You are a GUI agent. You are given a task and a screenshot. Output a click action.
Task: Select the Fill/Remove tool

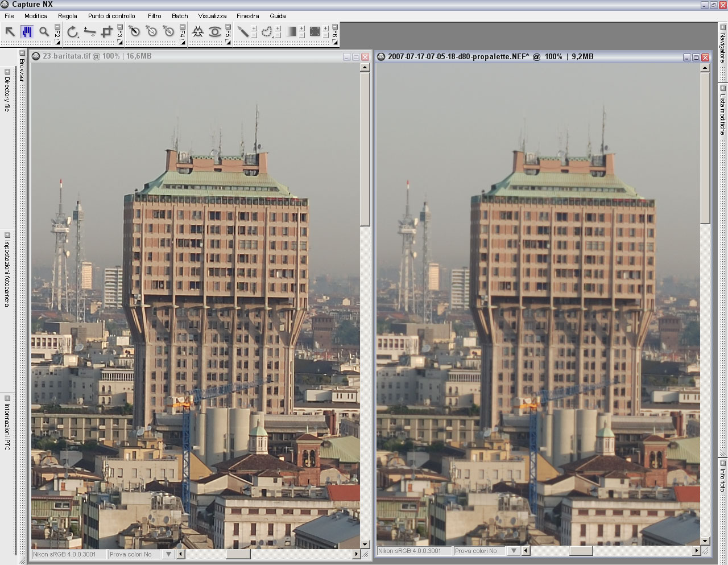tap(315, 32)
